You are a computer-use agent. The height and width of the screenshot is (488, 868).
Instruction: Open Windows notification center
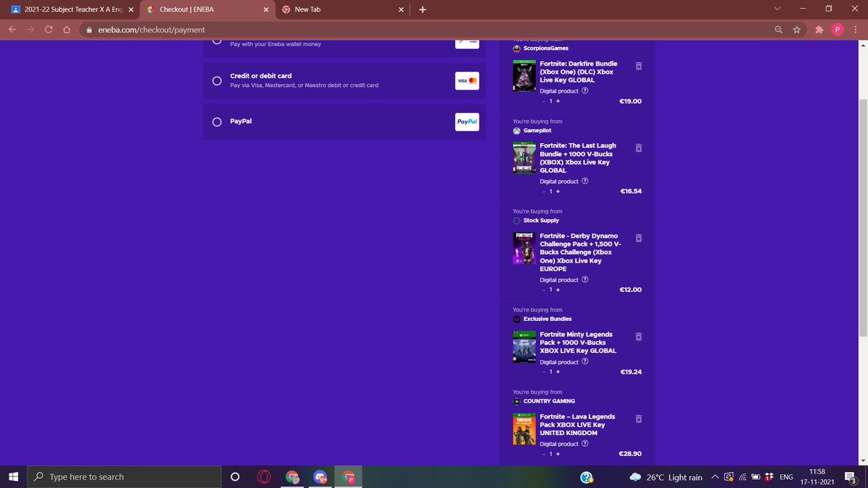click(x=851, y=476)
